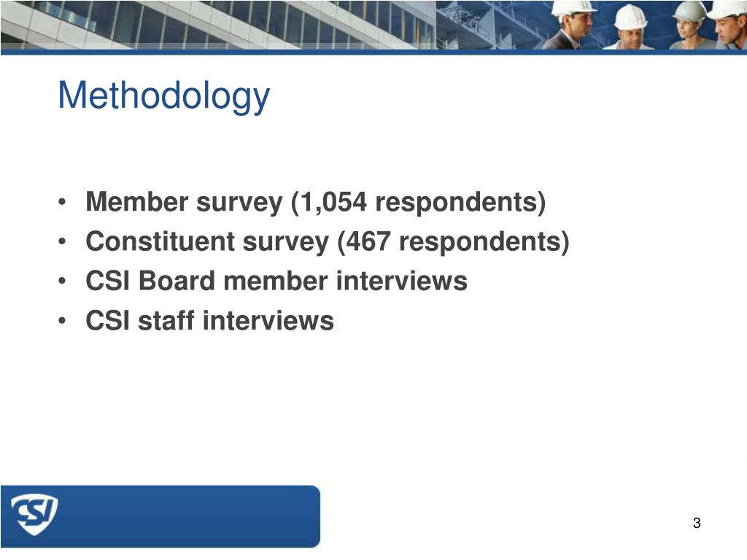Click the text "467 respondents"
747x560 pixels.
(x=454, y=241)
